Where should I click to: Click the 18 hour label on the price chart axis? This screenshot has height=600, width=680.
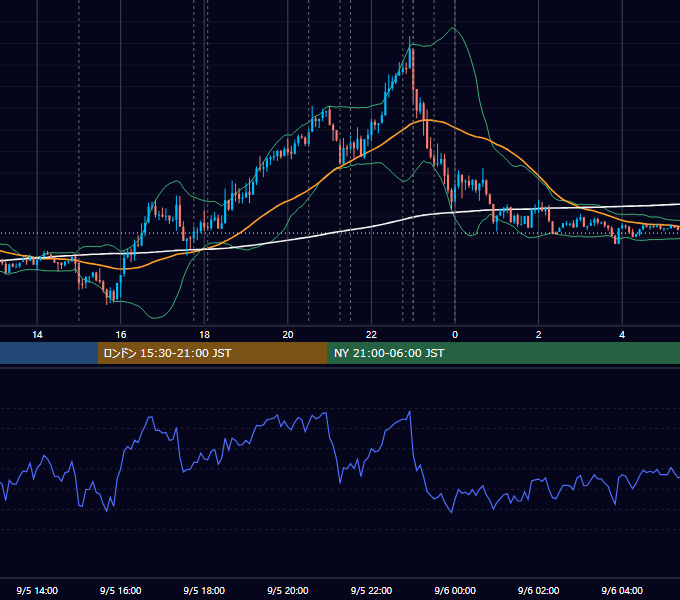click(x=204, y=335)
